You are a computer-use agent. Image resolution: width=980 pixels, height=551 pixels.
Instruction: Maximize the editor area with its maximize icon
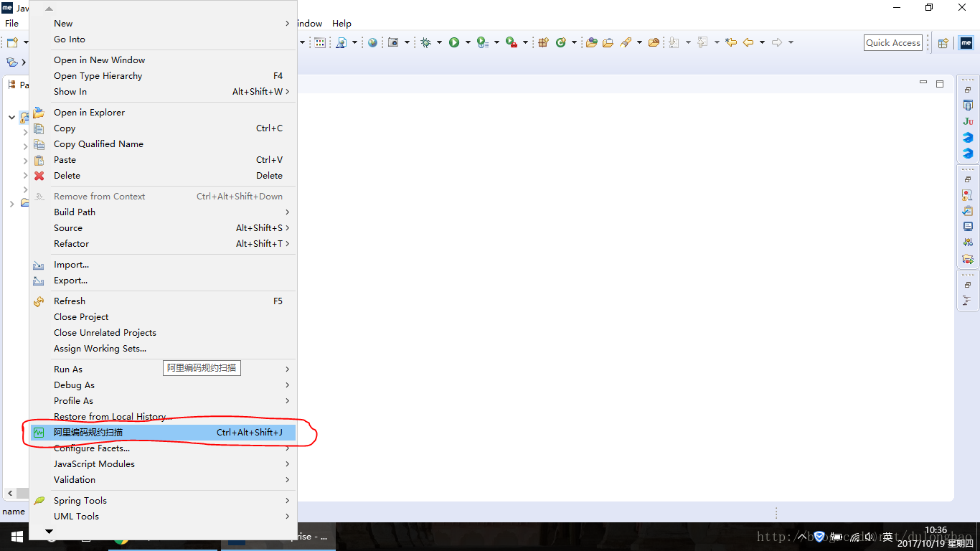tap(940, 84)
